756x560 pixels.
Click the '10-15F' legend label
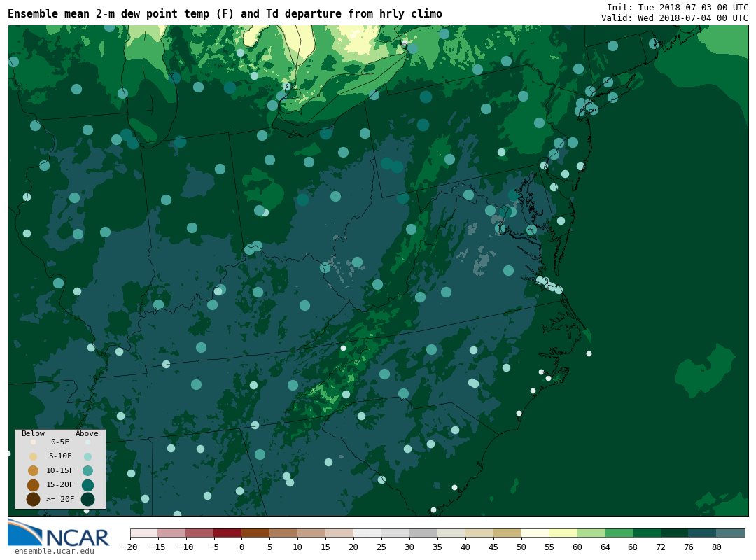(60, 470)
